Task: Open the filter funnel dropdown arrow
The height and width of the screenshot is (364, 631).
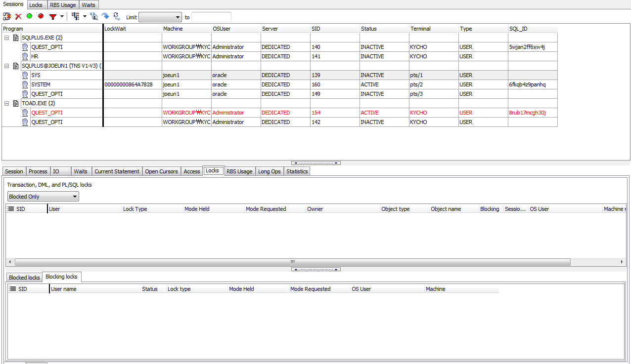Action: (x=62, y=17)
